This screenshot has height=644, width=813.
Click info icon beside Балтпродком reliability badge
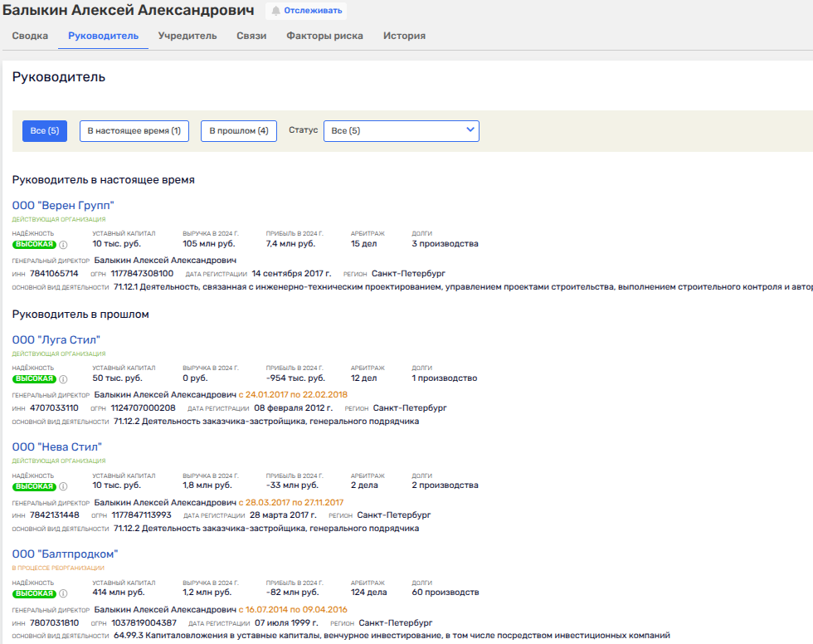tap(63, 593)
